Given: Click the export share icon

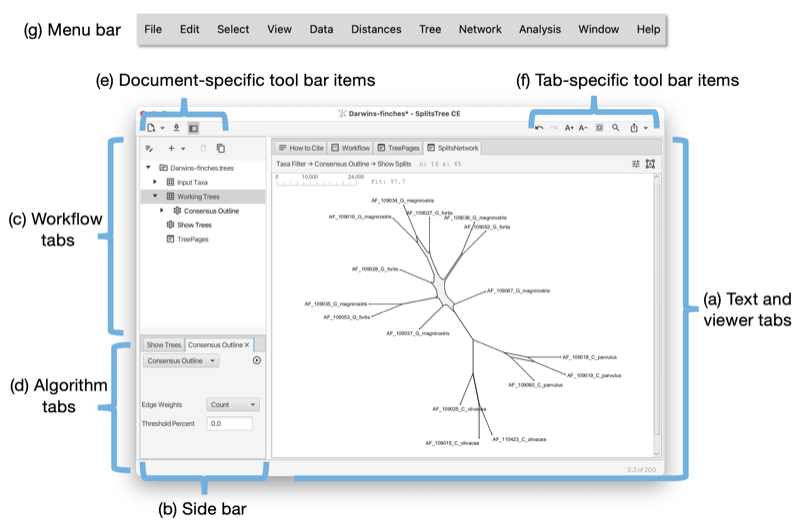Looking at the screenshot, I should click(x=634, y=128).
